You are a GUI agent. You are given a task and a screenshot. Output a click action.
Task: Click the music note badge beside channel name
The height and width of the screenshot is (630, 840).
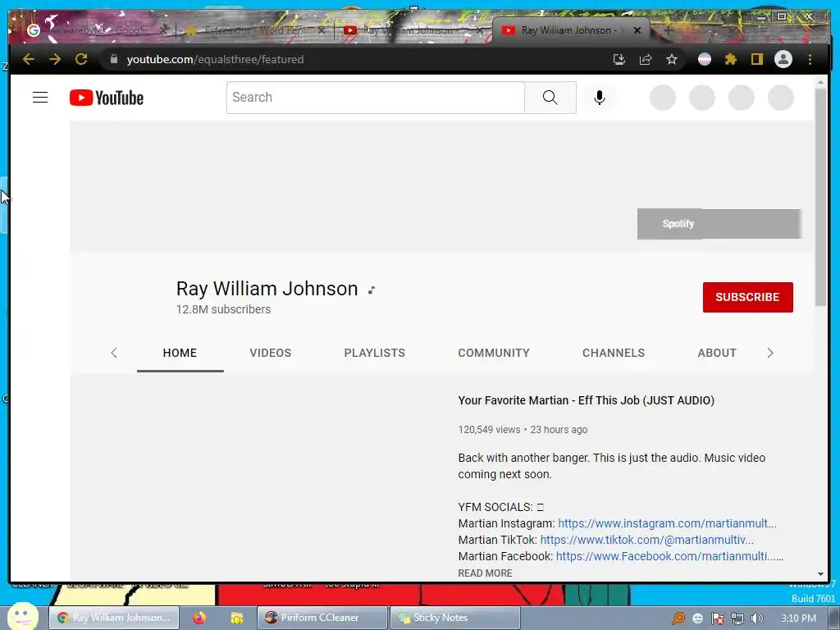(372, 290)
